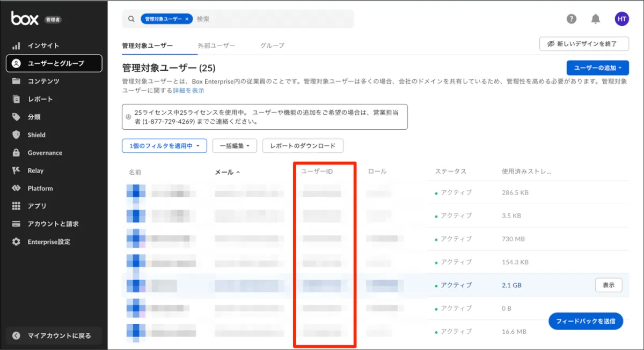Expand the 一括編集 dropdown menu

pyautogui.click(x=235, y=146)
